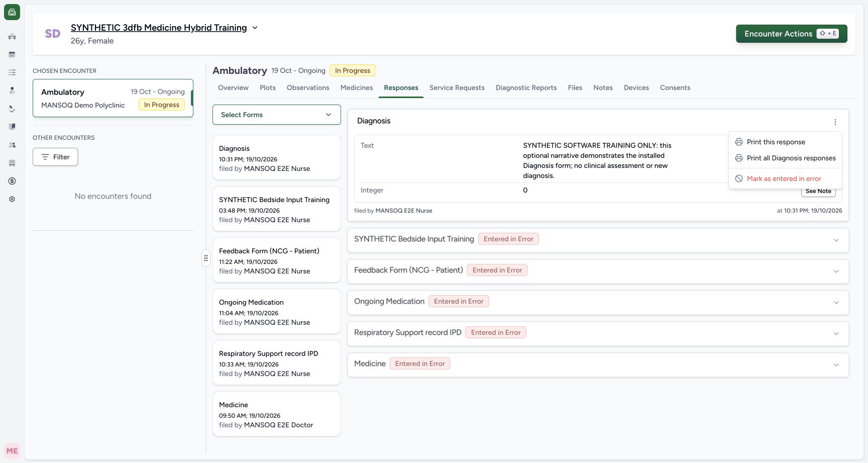Screen dimensions: 868x463
Task: Open the Service Requests tab
Action: click(457, 87)
